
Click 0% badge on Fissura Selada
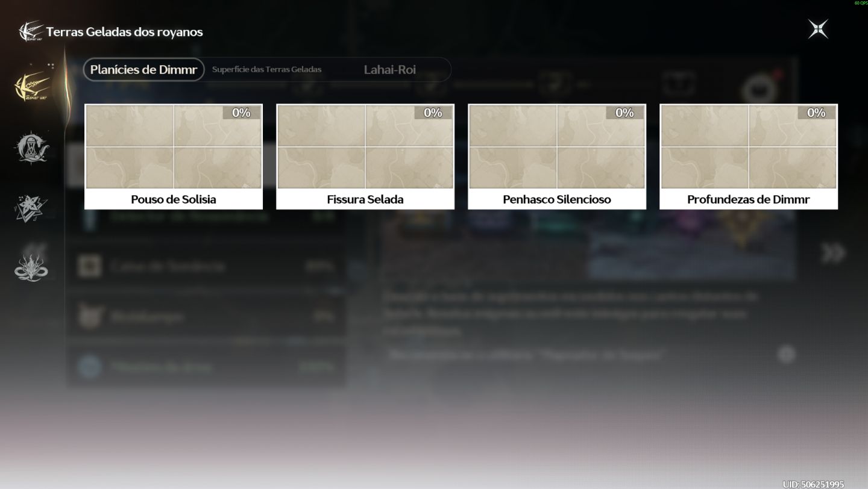(433, 113)
